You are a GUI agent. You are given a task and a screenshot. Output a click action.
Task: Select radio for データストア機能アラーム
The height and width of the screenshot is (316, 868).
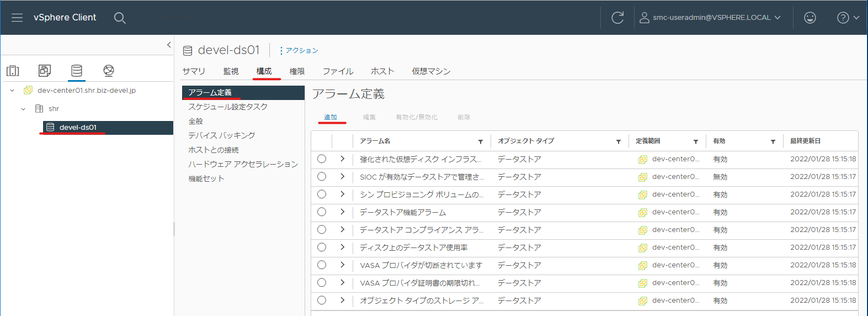[322, 212]
